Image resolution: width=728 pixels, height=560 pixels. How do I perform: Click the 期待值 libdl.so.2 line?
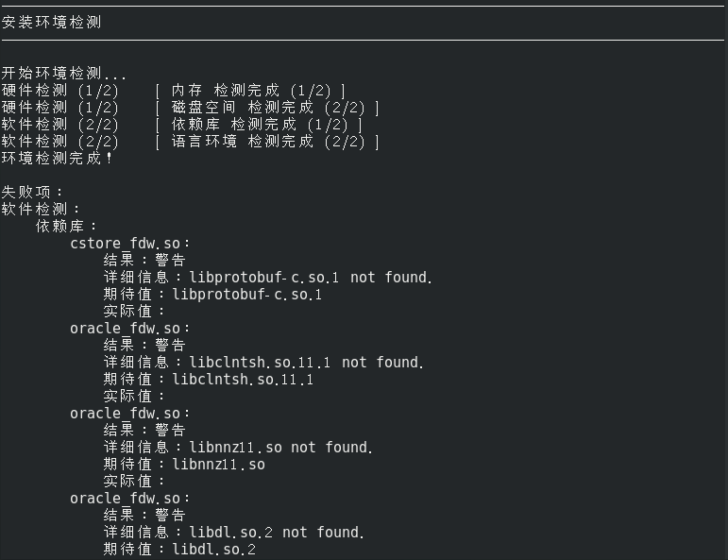[179, 550]
